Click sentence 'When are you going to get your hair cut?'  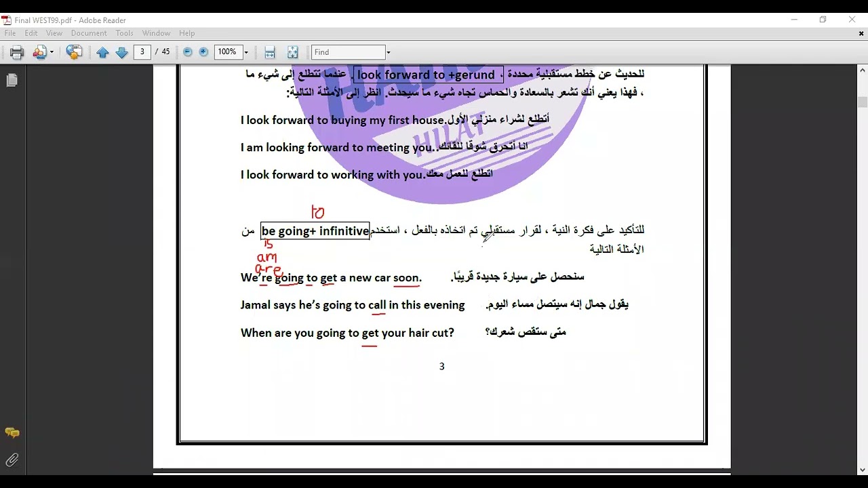(x=347, y=333)
